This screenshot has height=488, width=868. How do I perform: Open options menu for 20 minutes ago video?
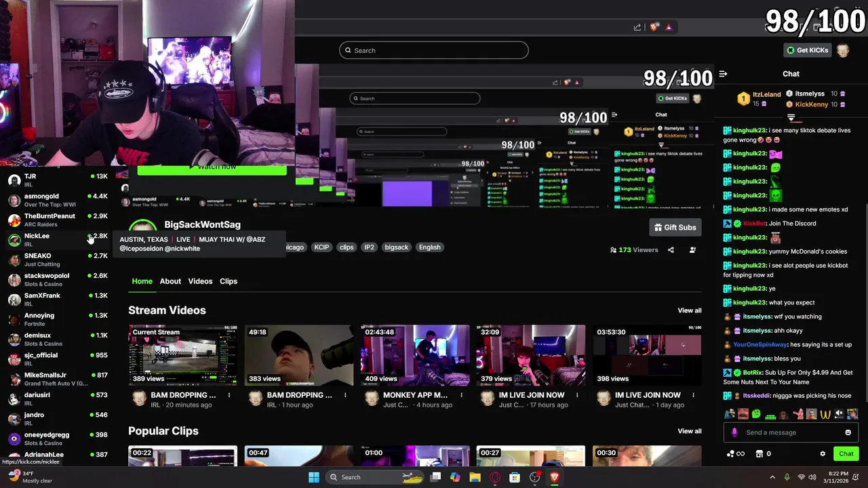click(x=229, y=395)
